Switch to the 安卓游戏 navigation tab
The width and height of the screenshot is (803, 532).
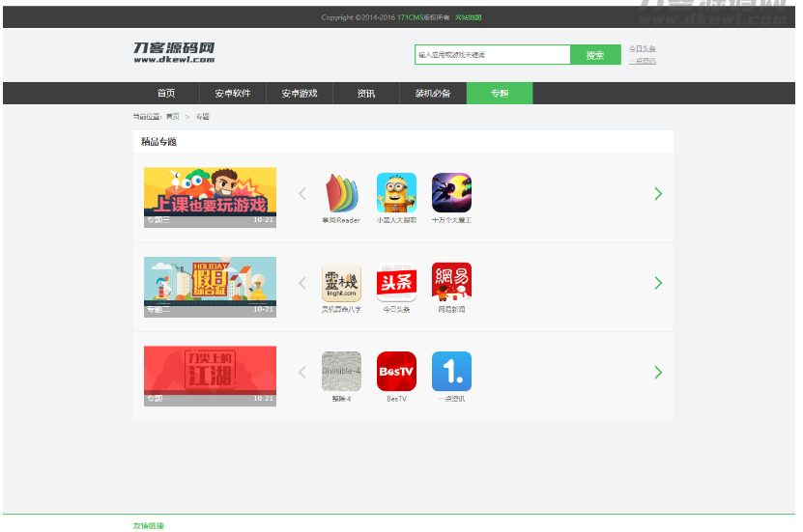tap(300, 94)
